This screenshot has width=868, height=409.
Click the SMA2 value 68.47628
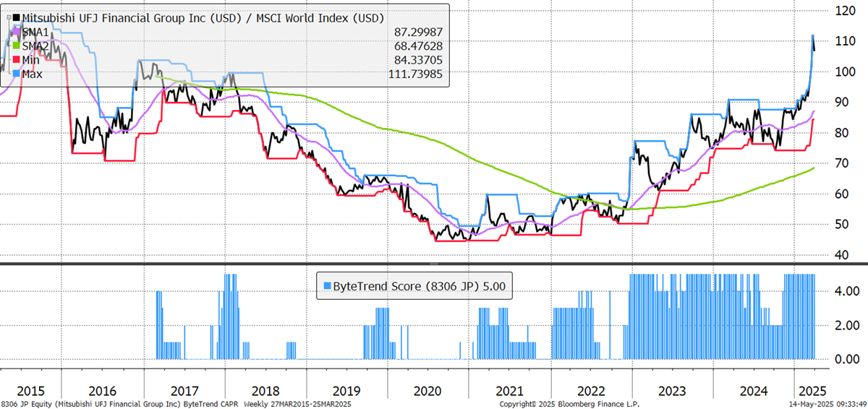click(418, 46)
